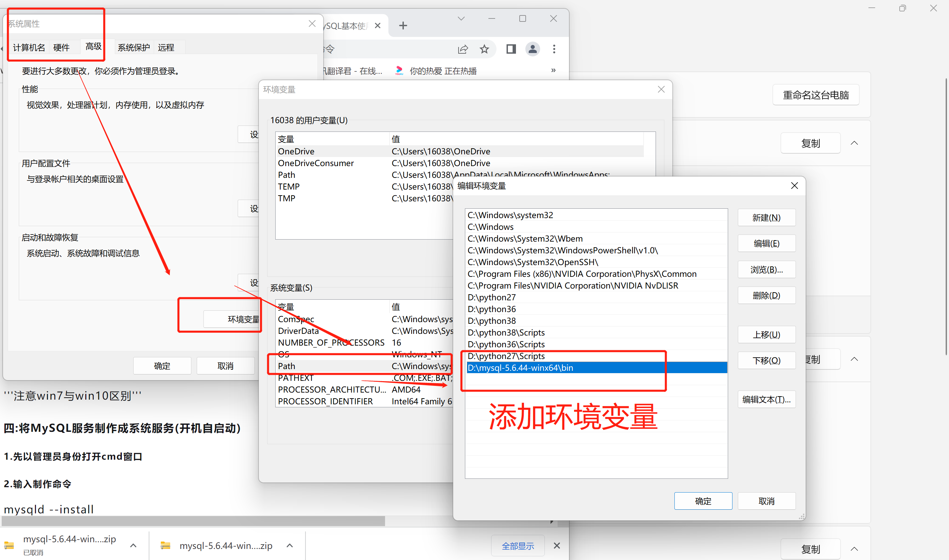Select the D:\python38\Scripts path entry

pyautogui.click(x=506, y=333)
